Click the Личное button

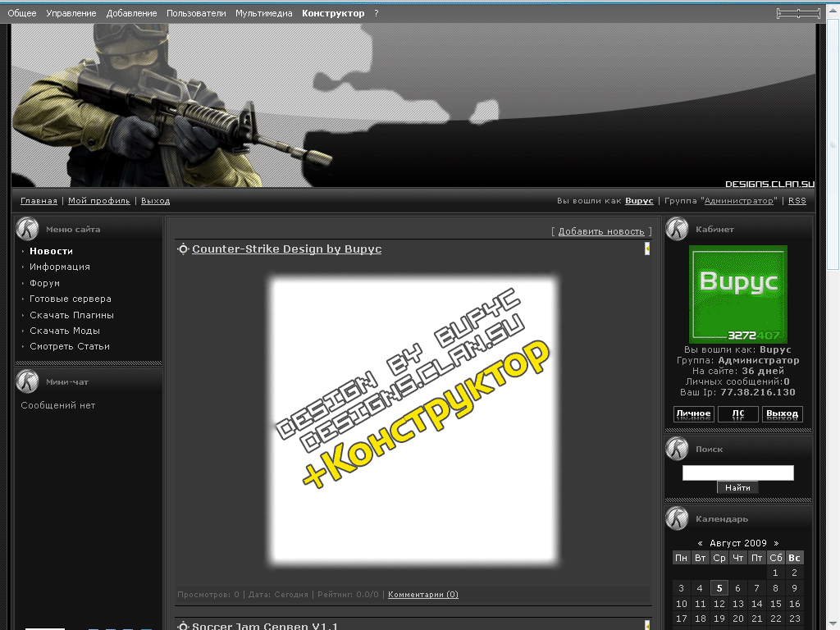tap(693, 413)
